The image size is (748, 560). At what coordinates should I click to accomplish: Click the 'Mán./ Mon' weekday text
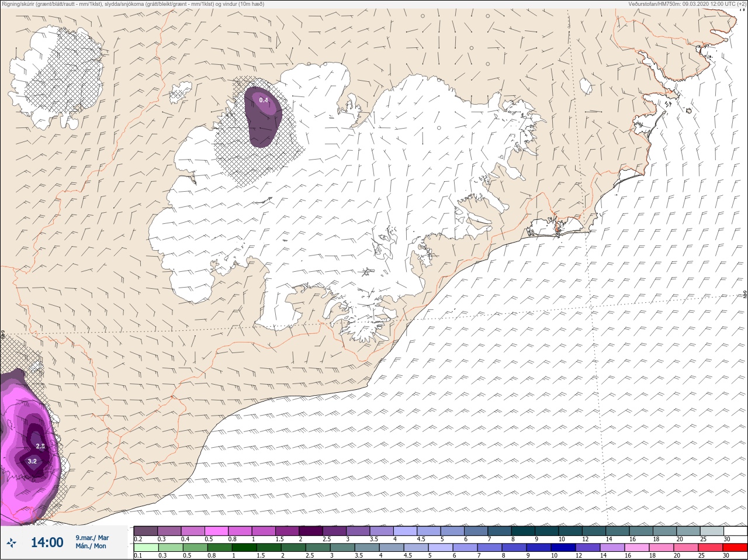point(91,546)
